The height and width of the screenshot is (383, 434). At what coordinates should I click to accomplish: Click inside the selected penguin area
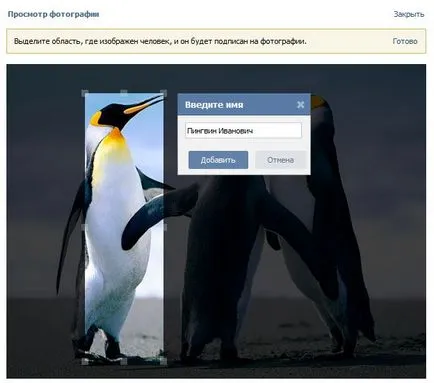(x=124, y=227)
